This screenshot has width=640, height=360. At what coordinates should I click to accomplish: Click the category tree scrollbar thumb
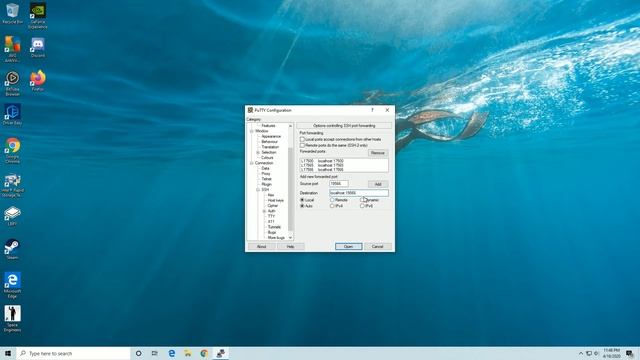click(291, 189)
